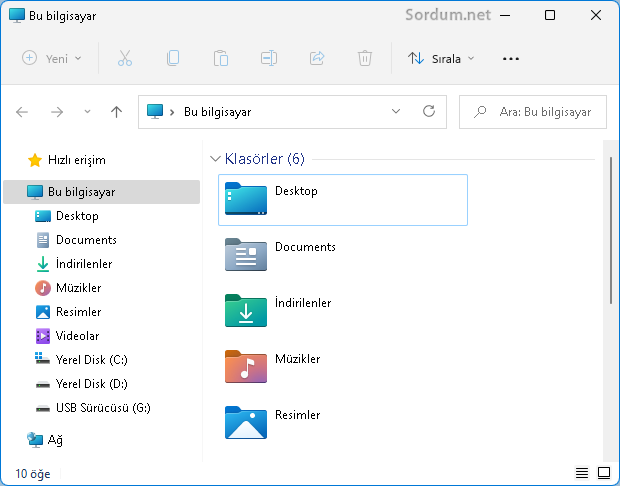Open the three-dots more options menu

tap(511, 59)
